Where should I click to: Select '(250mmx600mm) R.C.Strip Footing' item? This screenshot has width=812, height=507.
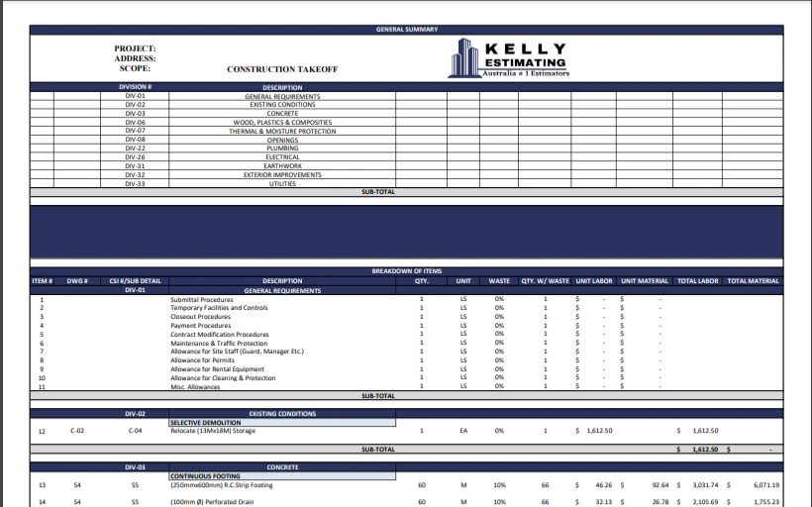pyautogui.click(x=222, y=485)
